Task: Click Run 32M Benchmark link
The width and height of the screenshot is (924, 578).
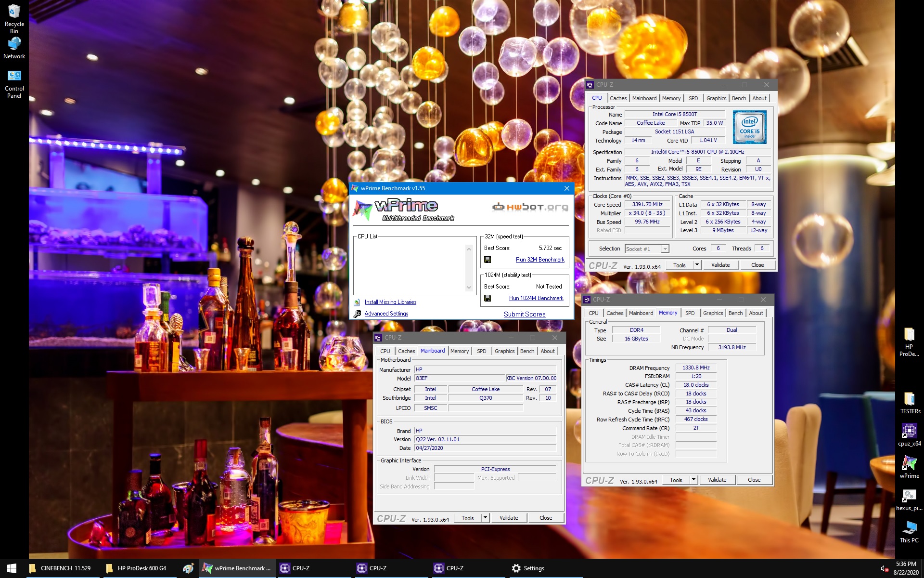Action: (x=540, y=260)
